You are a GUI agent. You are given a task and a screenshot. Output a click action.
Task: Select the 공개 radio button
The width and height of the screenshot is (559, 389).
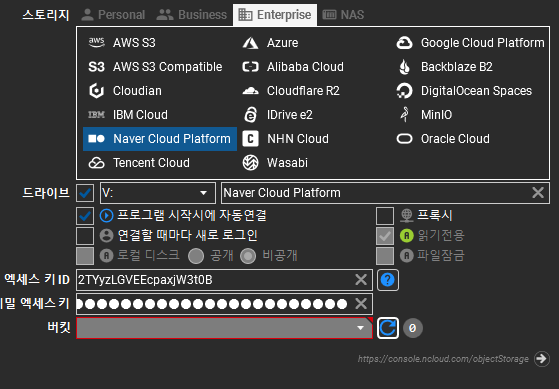pos(196,256)
